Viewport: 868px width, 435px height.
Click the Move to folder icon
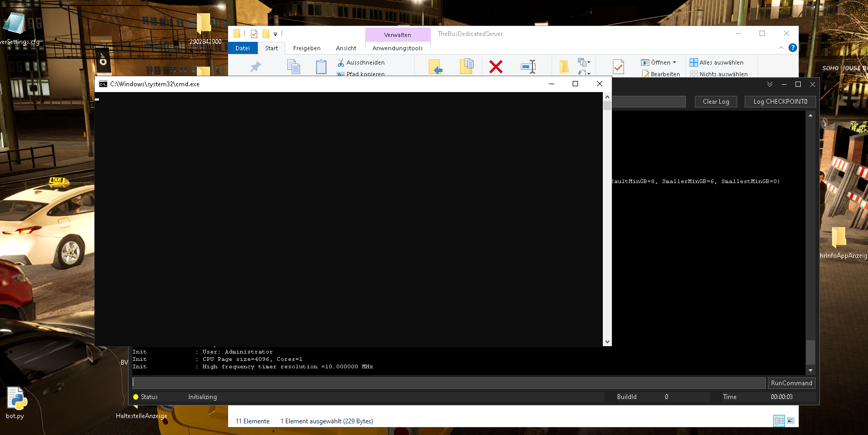click(x=435, y=67)
